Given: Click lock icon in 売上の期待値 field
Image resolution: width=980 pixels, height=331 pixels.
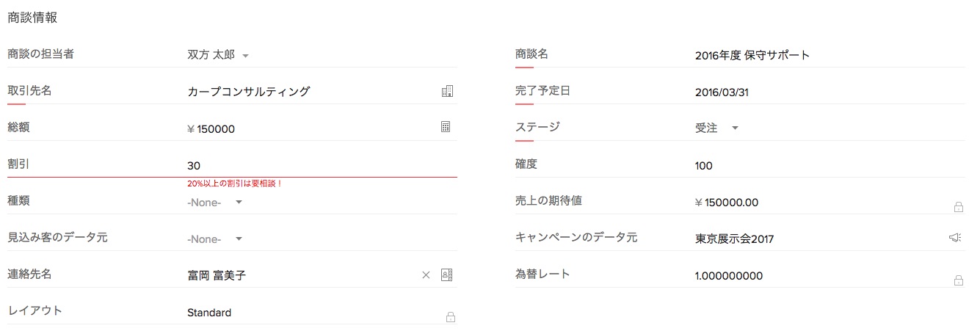Looking at the screenshot, I should [958, 207].
